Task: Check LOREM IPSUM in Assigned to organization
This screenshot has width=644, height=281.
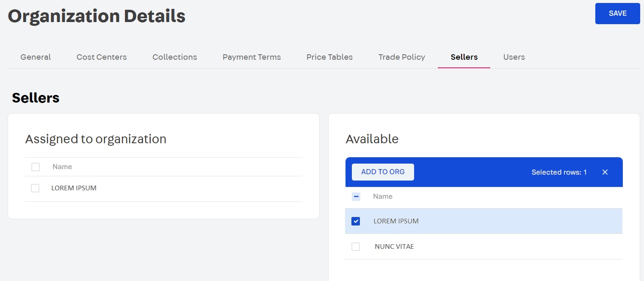Action: tap(35, 188)
